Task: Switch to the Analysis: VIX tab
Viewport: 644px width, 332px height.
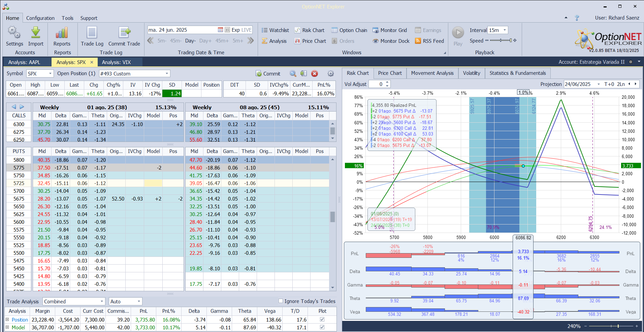Action: click(x=116, y=62)
